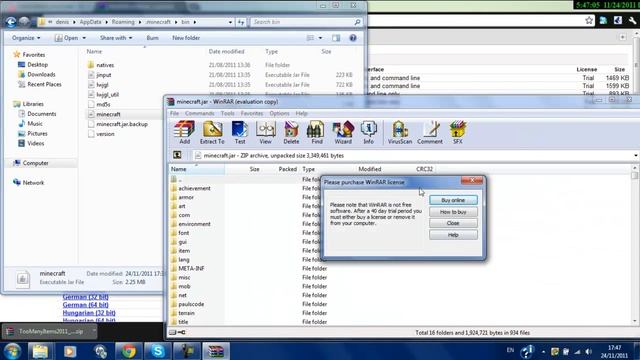Select the paulscode folder in WinRAR

tap(191, 304)
